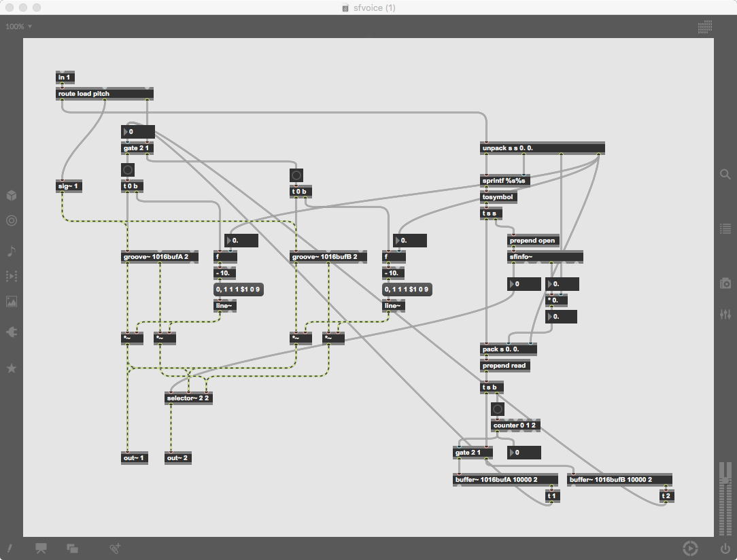The width and height of the screenshot is (737, 560).
Task: Select the prepend read object
Action: [x=505, y=366]
